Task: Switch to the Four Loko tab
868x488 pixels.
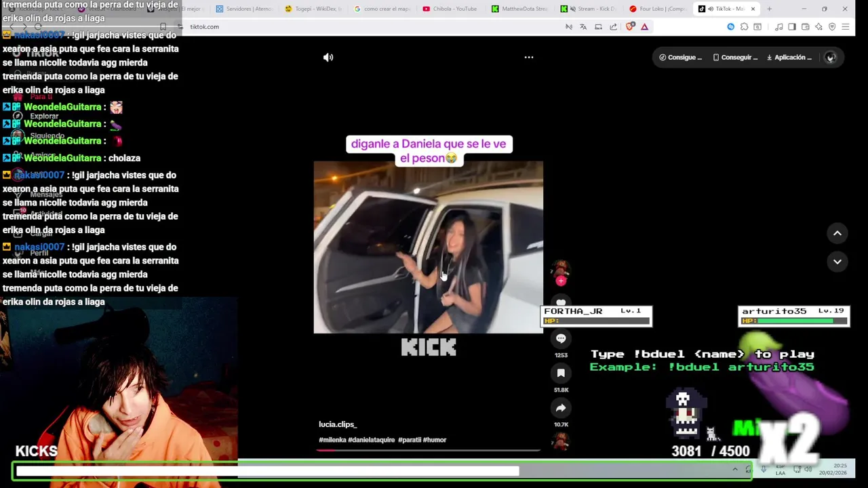Action: pyautogui.click(x=657, y=9)
